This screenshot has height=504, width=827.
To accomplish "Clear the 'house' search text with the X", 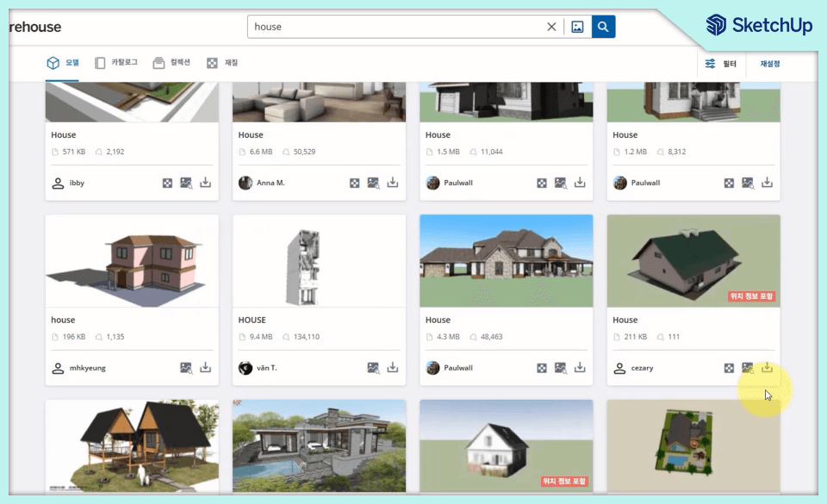I will [x=551, y=27].
